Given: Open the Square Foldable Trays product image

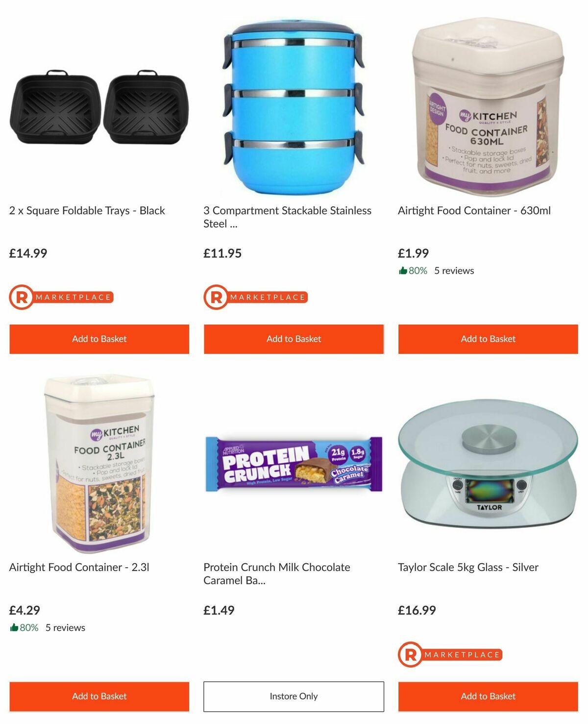Looking at the screenshot, I should 99,107.
